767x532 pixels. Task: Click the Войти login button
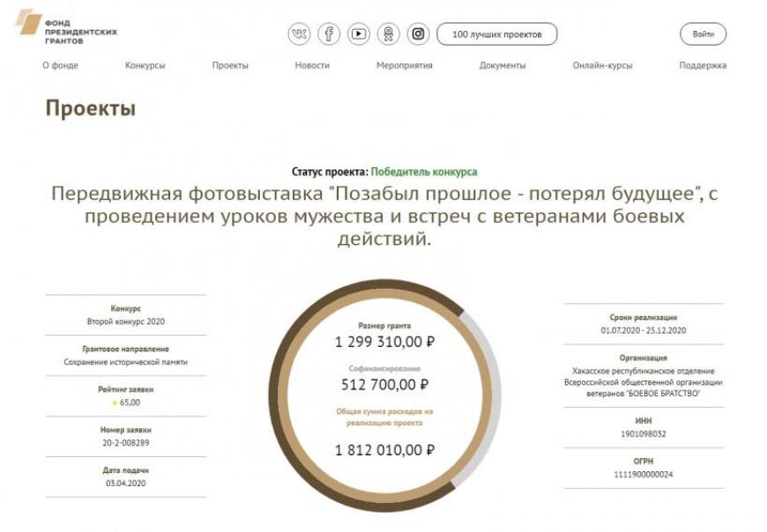point(703,34)
